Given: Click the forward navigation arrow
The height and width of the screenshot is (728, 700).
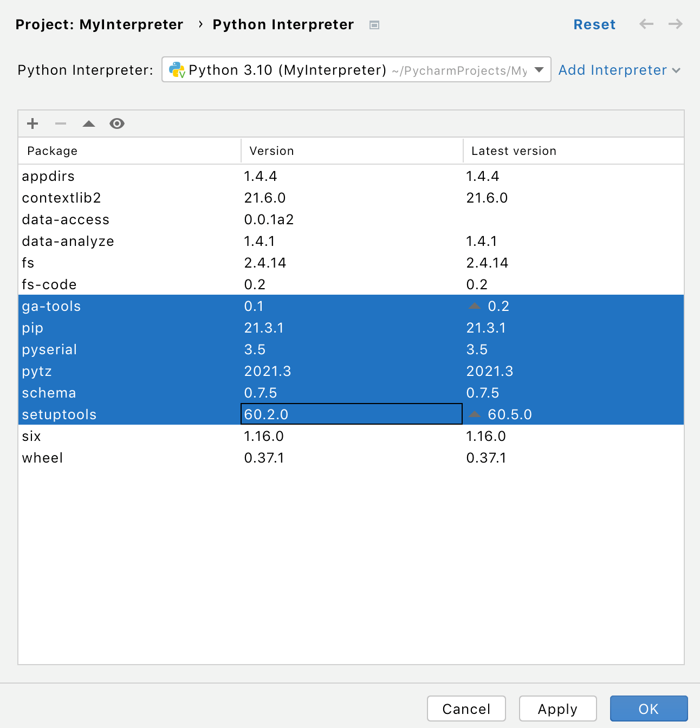Looking at the screenshot, I should (676, 24).
